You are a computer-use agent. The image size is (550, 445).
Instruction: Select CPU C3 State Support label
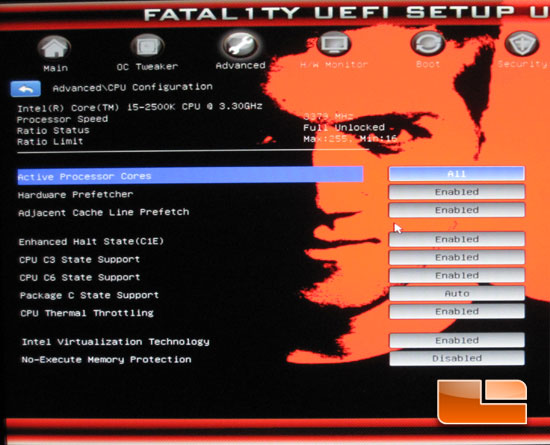coord(79,260)
